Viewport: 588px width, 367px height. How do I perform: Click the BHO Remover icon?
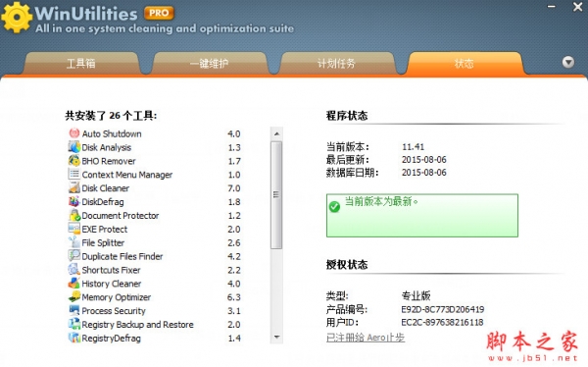pyautogui.click(x=74, y=160)
